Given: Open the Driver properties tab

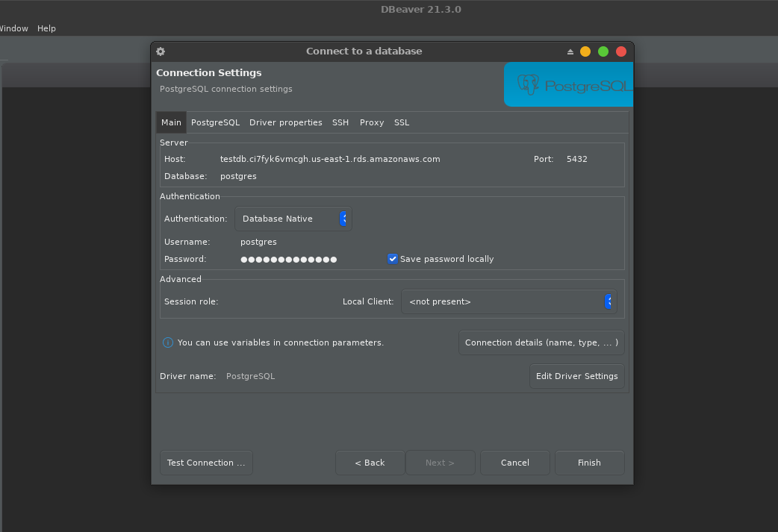Looking at the screenshot, I should pos(285,122).
